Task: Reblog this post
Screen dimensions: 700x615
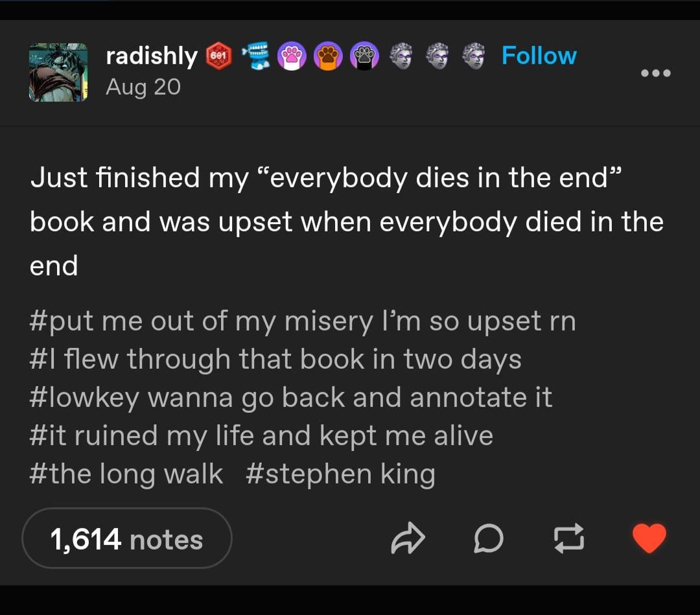Action: click(568, 539)
